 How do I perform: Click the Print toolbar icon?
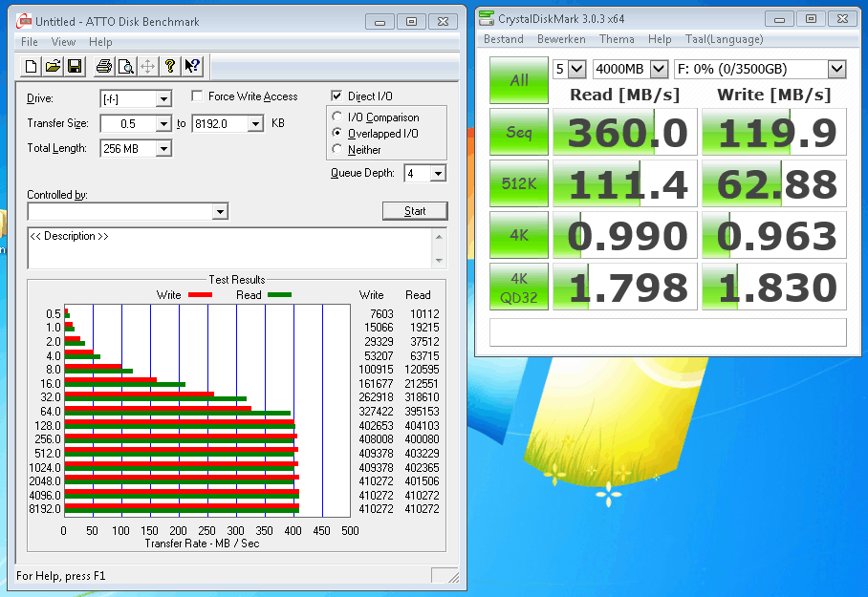tap(103, 66)
